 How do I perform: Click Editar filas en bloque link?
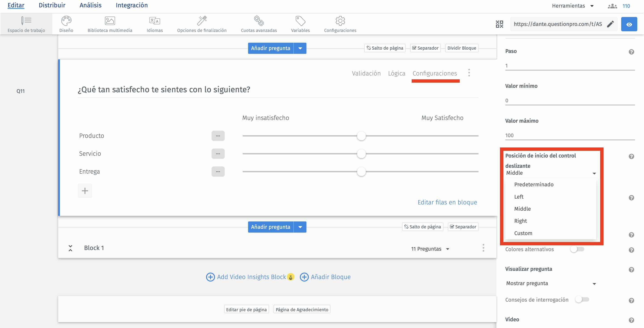tap(447, 202)
